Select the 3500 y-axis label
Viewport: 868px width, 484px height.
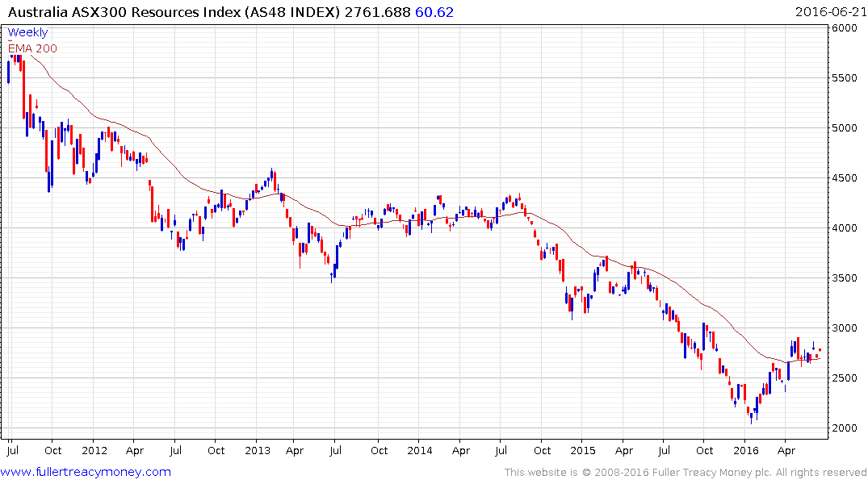point(845,277)
